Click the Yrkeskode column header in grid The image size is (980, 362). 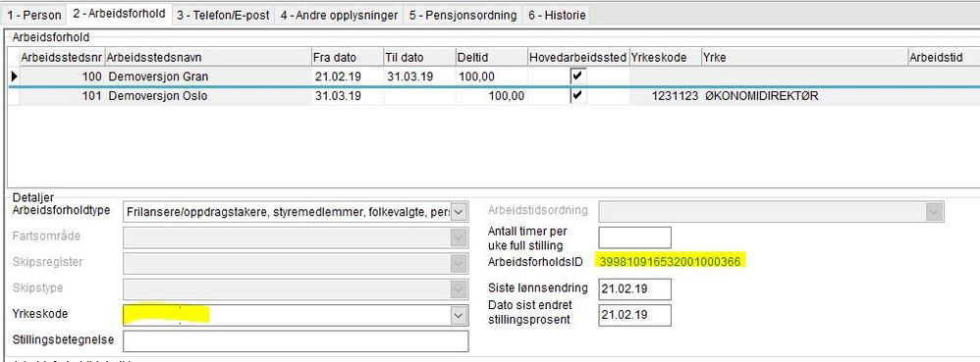(666, 58)
